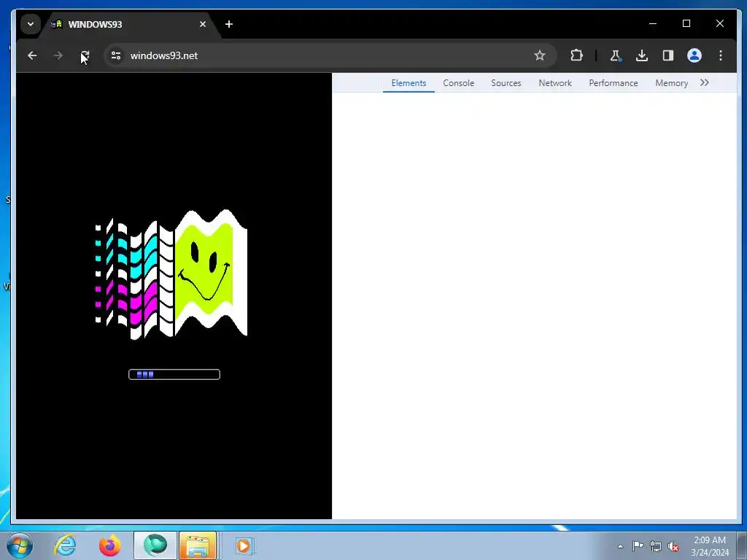Click the forward navigation arrow
This screenshot has width=747, height=560.
click(x=58, y=55)
